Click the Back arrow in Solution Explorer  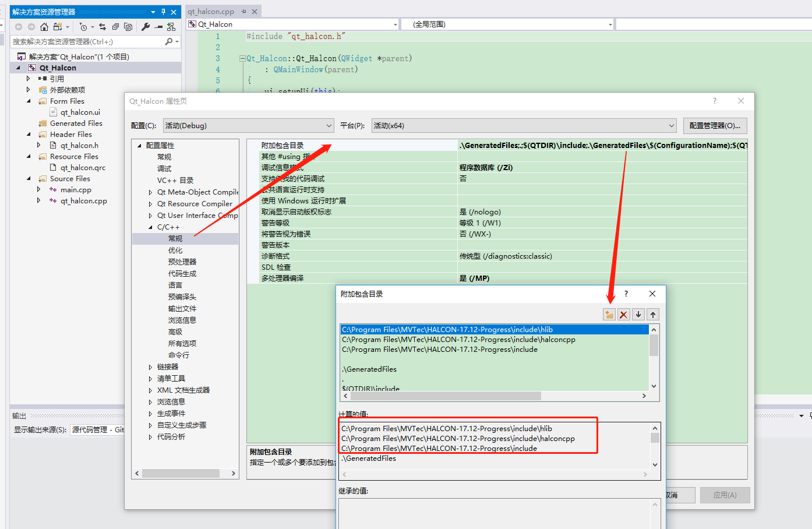tap(19, 27)
